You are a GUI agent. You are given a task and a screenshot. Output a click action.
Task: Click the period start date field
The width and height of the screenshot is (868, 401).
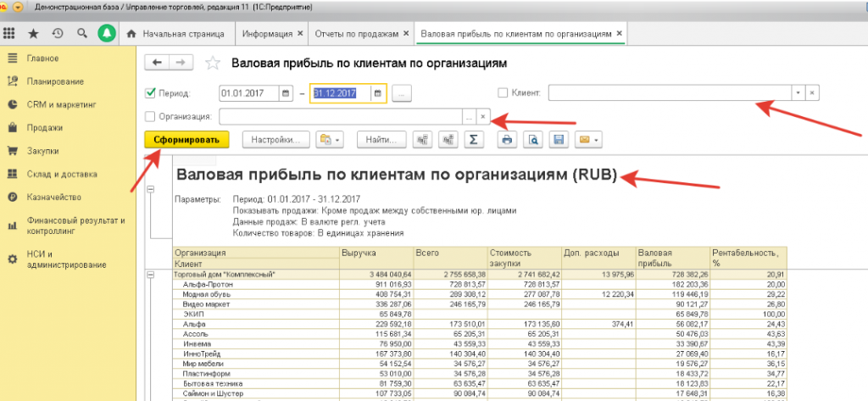(248, 93)
